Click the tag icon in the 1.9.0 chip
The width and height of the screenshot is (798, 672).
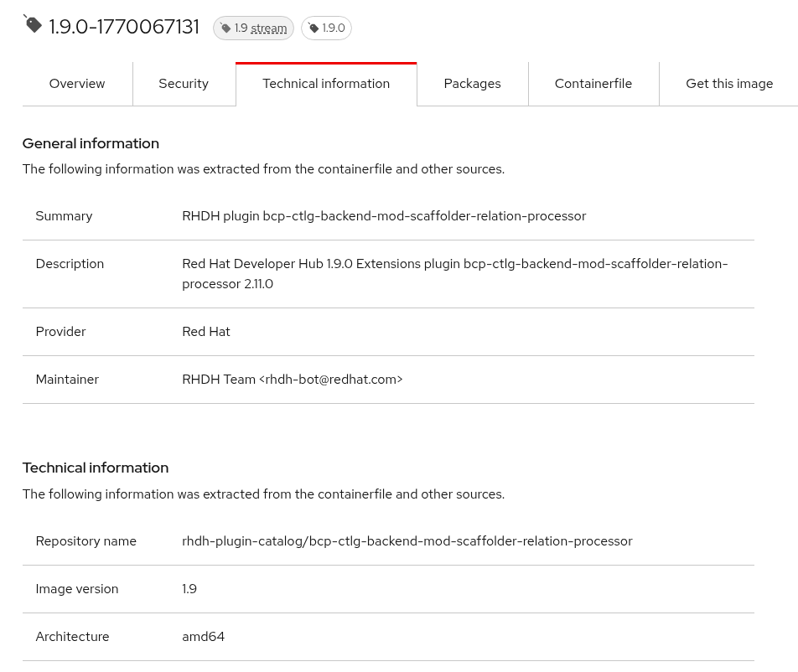(313, 28)
